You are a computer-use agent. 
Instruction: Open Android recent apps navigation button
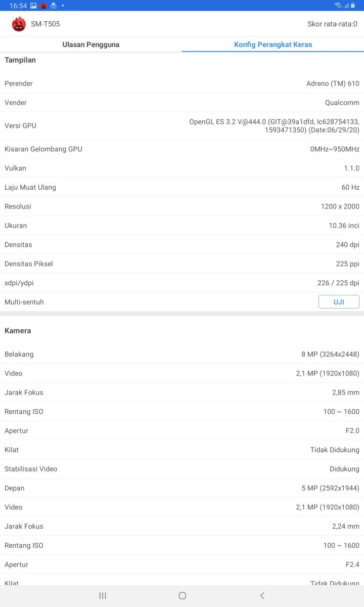point(103,595)
